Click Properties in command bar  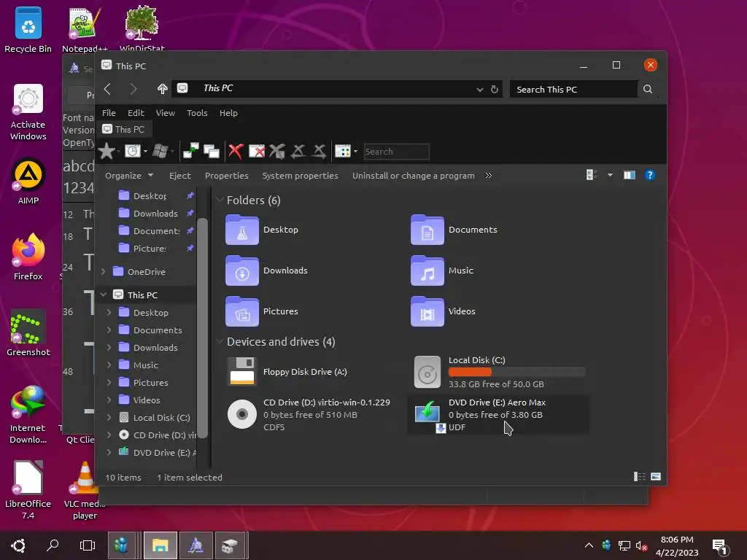click(226, 175)
